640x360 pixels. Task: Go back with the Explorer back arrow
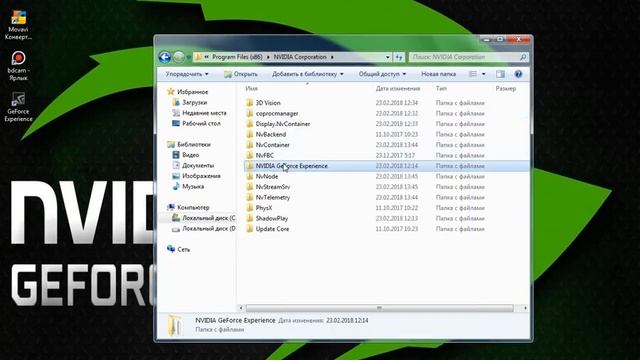click(164, 57)
